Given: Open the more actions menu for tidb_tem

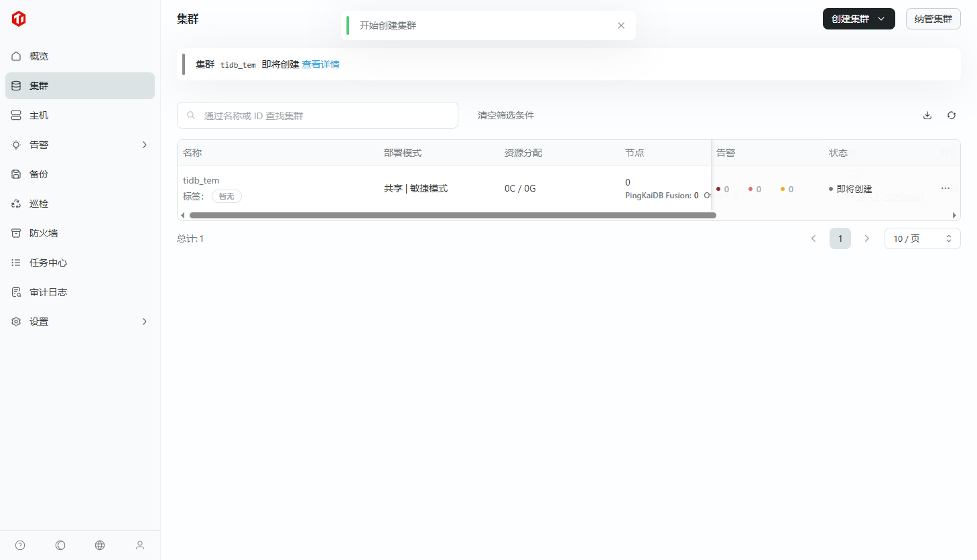Looking at the screenshot, I should click(x=945, y=188).
